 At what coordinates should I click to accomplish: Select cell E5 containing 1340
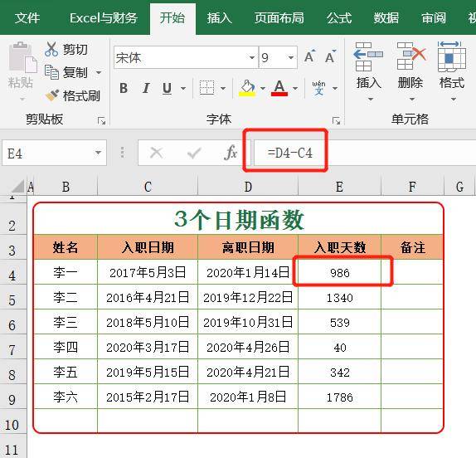point(339,297)
